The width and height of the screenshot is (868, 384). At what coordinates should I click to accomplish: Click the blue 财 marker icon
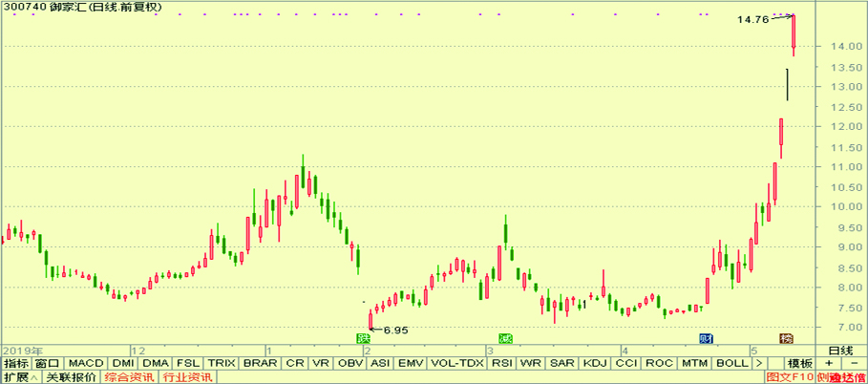click(x=706, y=337)
